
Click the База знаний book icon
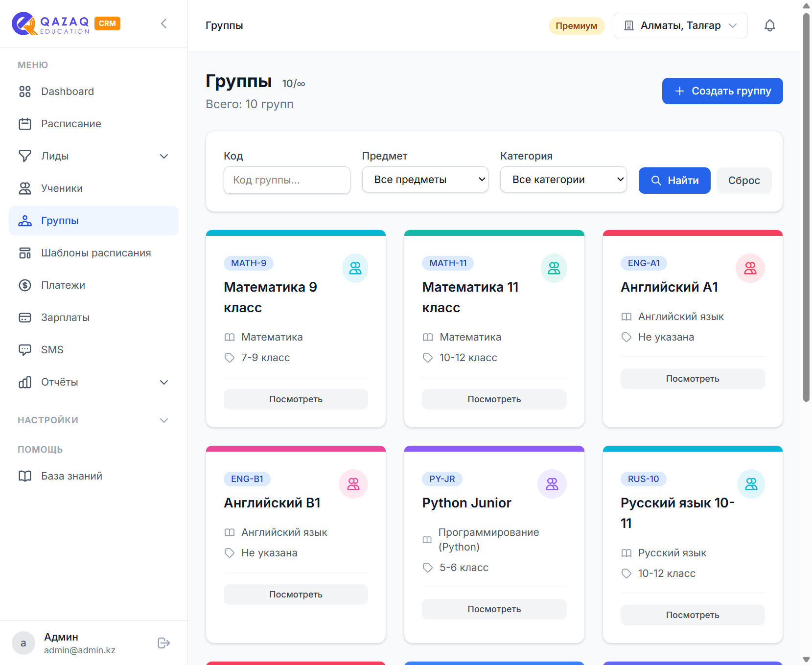coord(25,476)
